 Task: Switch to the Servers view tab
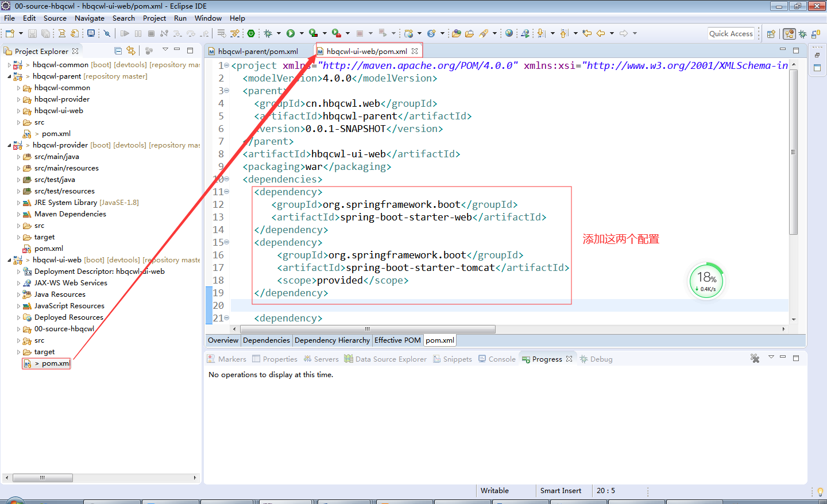[x=321, y=359]
